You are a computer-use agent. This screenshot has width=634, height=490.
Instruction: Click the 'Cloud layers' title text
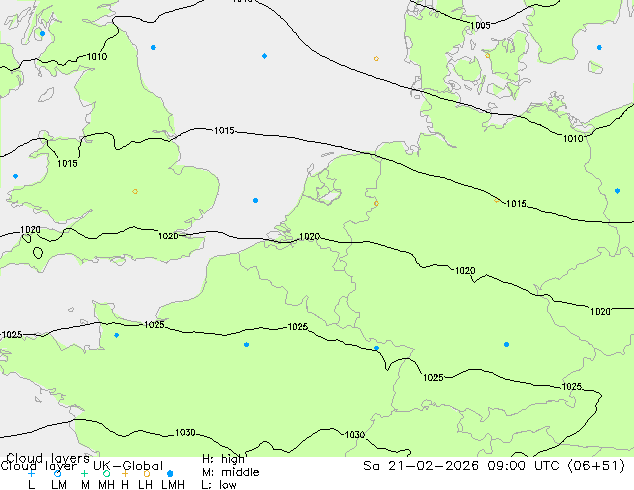[48, 458]
